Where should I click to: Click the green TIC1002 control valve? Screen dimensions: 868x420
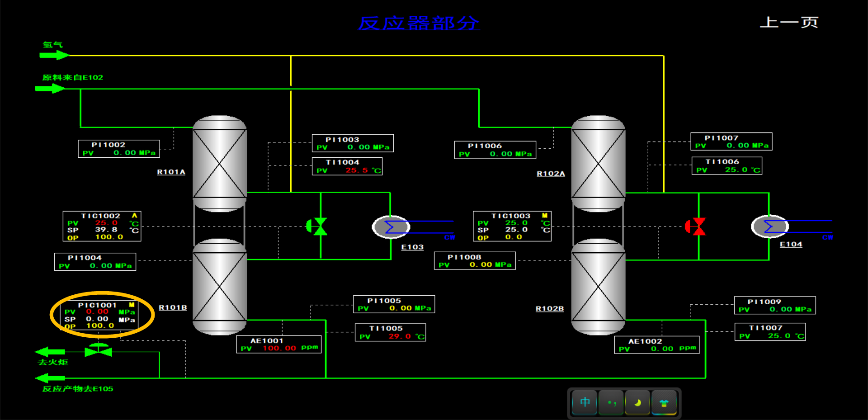[317, 226]
